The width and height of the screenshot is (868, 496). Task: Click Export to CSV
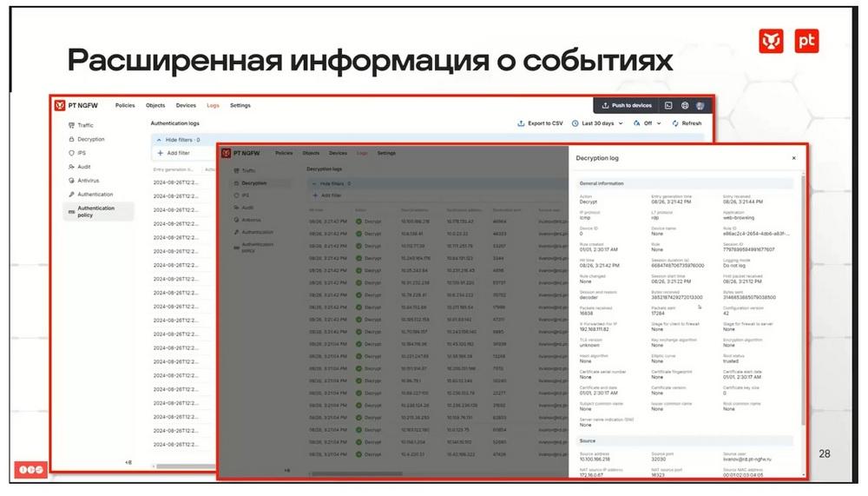[x=540, y=123]
